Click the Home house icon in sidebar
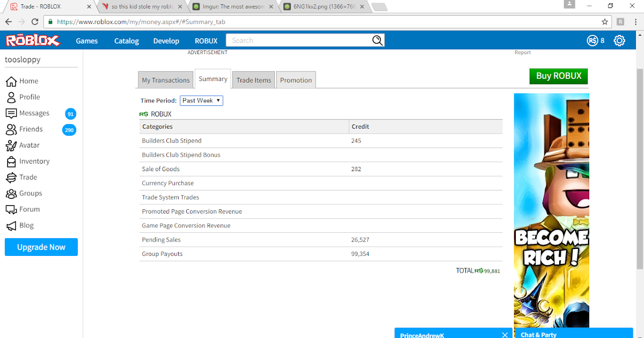This screenshot has width=644, height=338. pos(11,81)
